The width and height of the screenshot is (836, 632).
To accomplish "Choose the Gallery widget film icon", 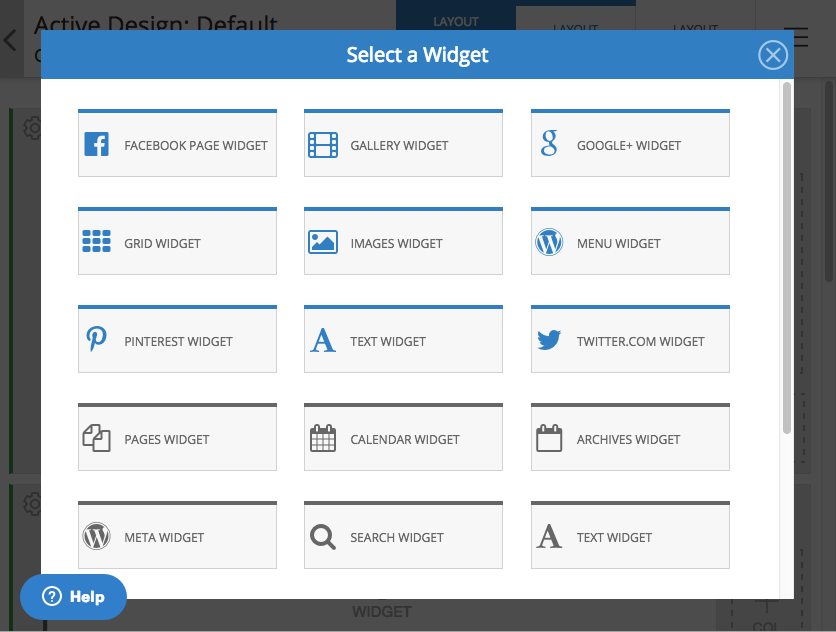I will 323,145.
